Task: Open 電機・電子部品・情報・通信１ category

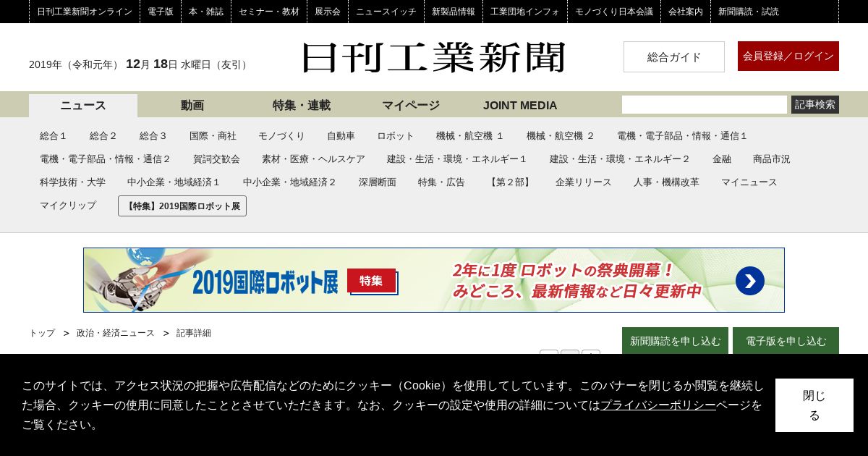Action: click(682, 136)
